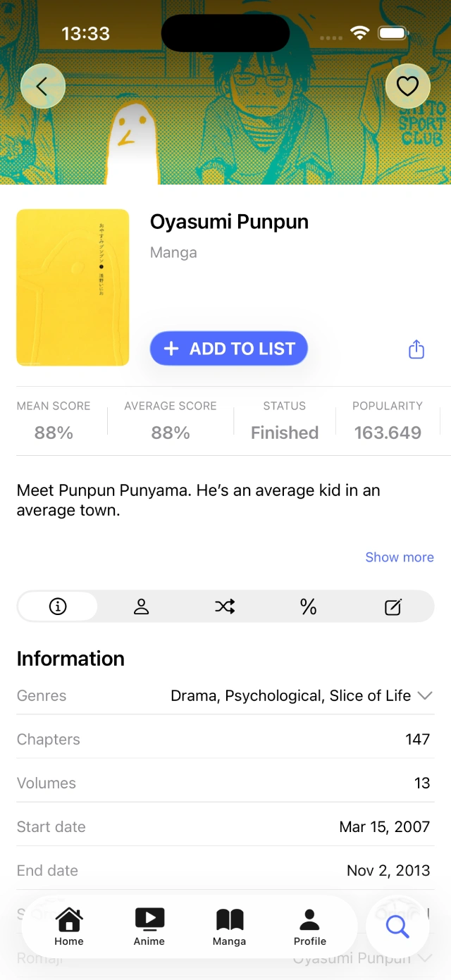Switch to the characters person tab
451x980 pixels.
click(141, 607)
